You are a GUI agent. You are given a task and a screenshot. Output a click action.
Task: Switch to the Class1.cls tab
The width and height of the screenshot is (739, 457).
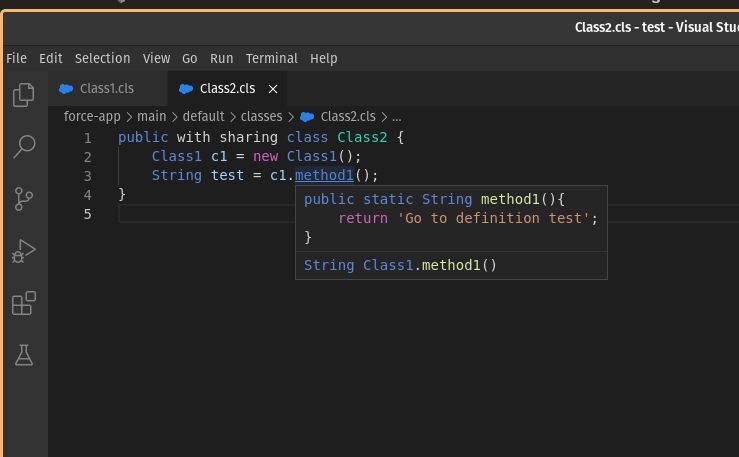pos(107,89)
